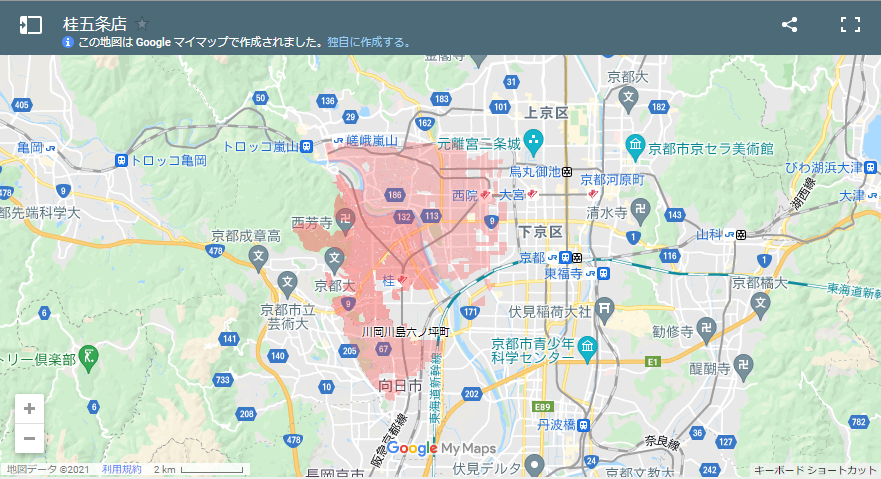The height and width of the screenshot is (479, 881).
Task: Open the share map options
Action: (x=789, y=25)
